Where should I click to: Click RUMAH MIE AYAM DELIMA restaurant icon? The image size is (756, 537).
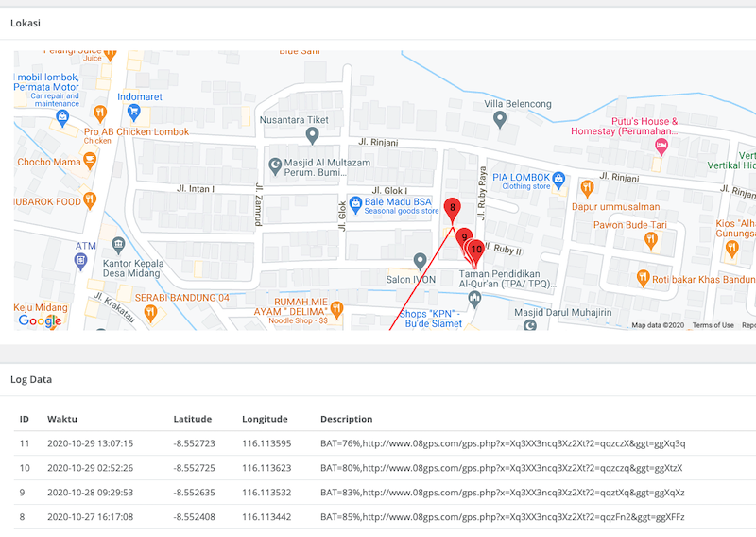(x=336, y=309)
